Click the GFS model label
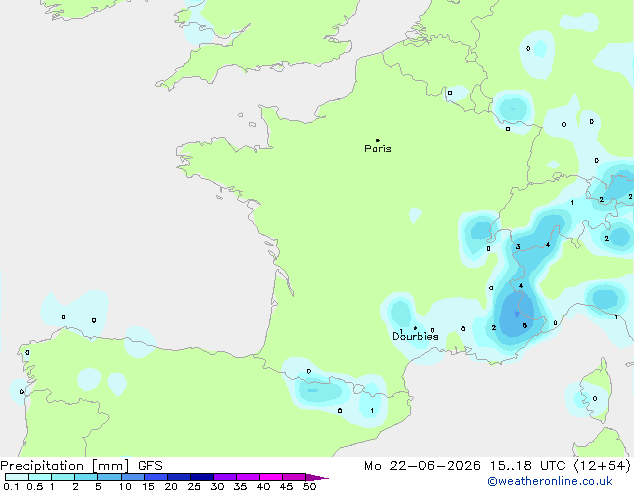 click(x=150, y=466)
